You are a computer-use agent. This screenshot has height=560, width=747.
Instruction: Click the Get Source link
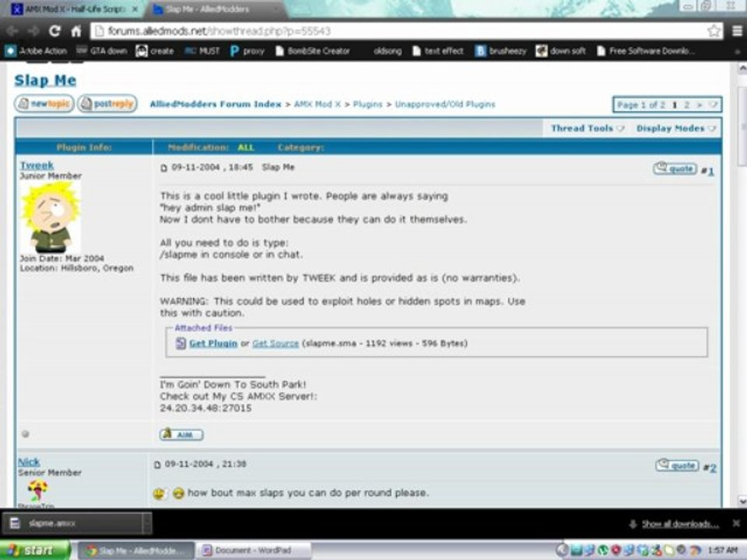coord(275,343)
